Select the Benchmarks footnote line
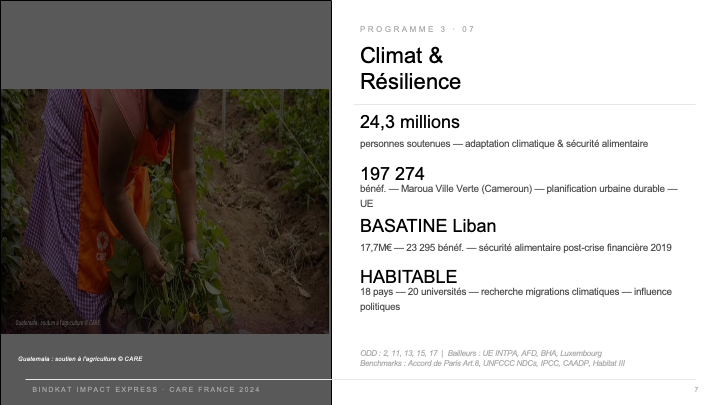Image resolution: width=720 pixels, height=405 pixels. [492, 363]
